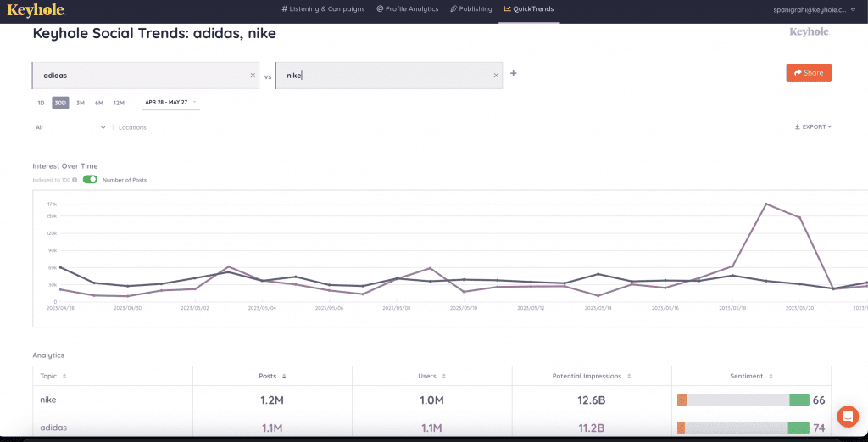Add another comparison term with plus icon

click(513, 73)
